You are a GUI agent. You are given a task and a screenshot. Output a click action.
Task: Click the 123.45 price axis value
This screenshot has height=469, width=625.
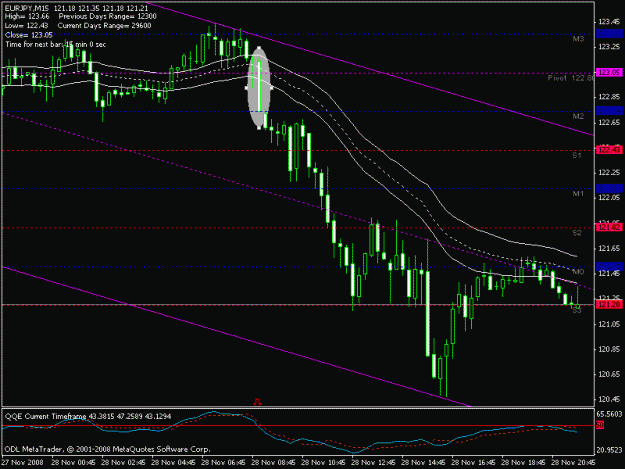click(609, 22)
